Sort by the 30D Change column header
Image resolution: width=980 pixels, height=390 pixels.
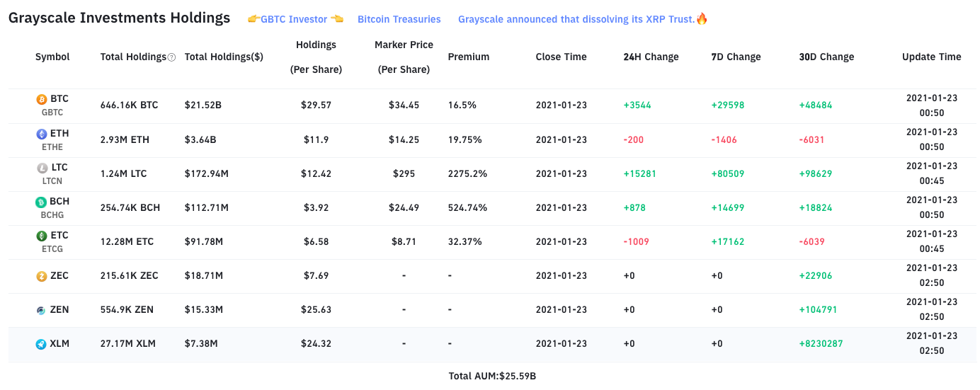pyautogui.click(x=826, y=57)
